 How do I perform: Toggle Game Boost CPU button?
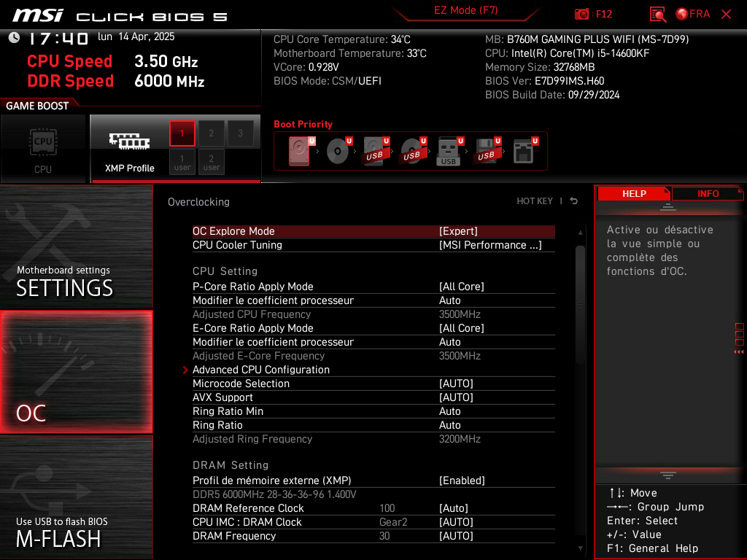tap(43, 149)
